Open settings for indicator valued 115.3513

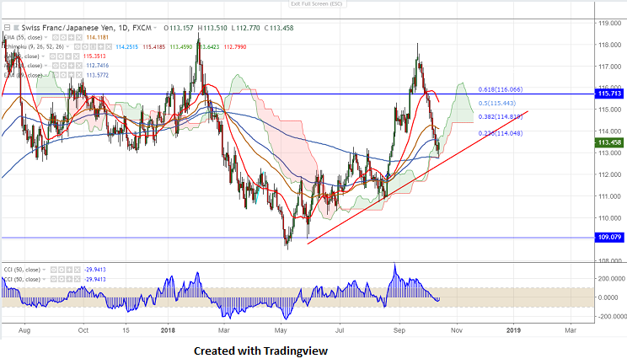[x=61, y=56]
